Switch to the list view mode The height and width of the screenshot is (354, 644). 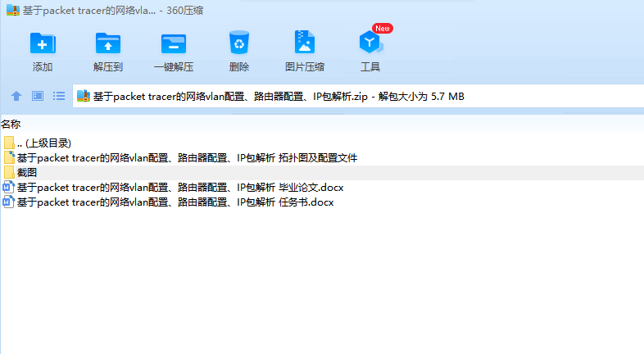tap(59, 96)
